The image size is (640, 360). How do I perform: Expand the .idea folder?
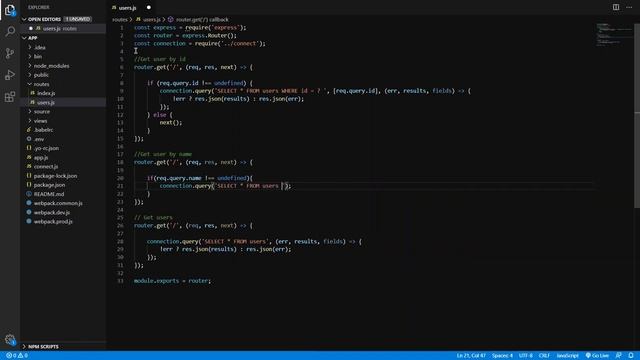40,47
